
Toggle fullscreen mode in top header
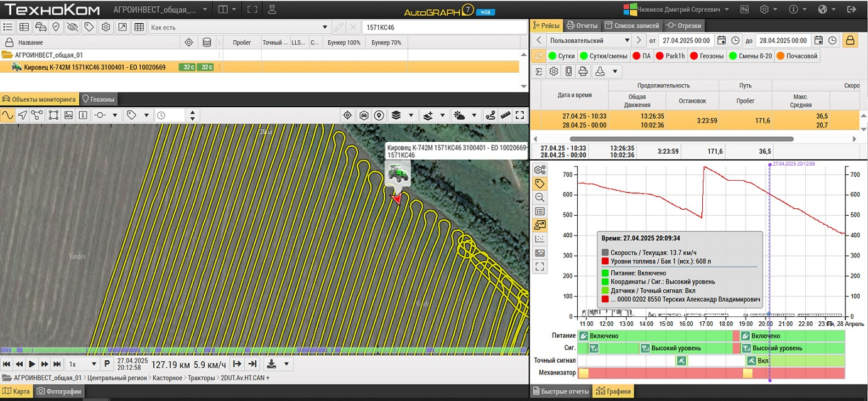click(x=252, y=9)
